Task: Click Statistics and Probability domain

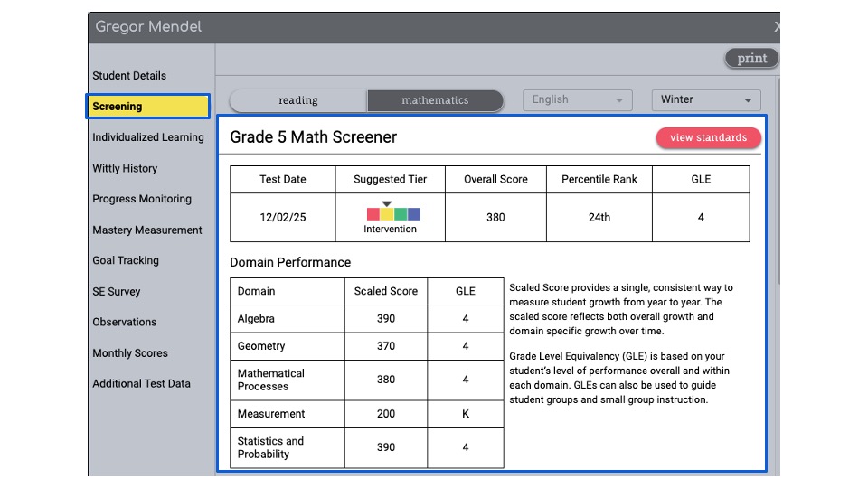Action: [x=270, y=447]
